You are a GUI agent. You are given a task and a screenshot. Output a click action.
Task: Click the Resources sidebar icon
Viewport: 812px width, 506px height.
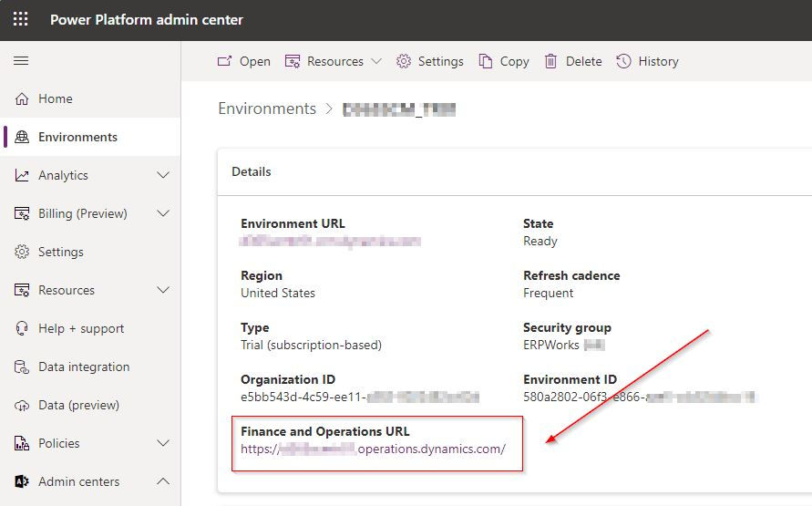(22, 290)
